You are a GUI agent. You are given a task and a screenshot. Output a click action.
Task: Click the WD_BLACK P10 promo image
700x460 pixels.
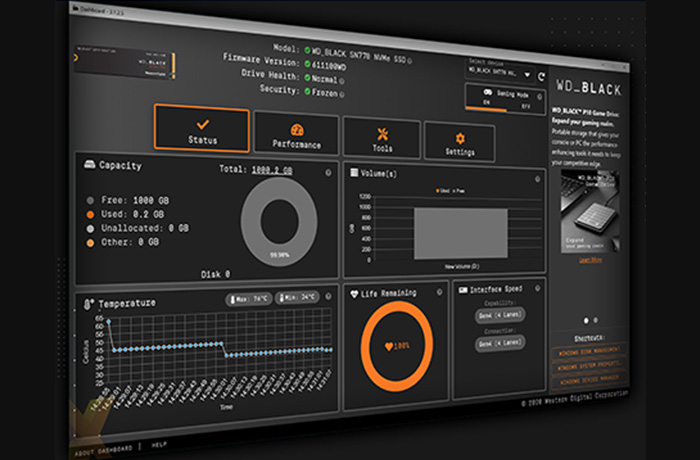[590, 211]
